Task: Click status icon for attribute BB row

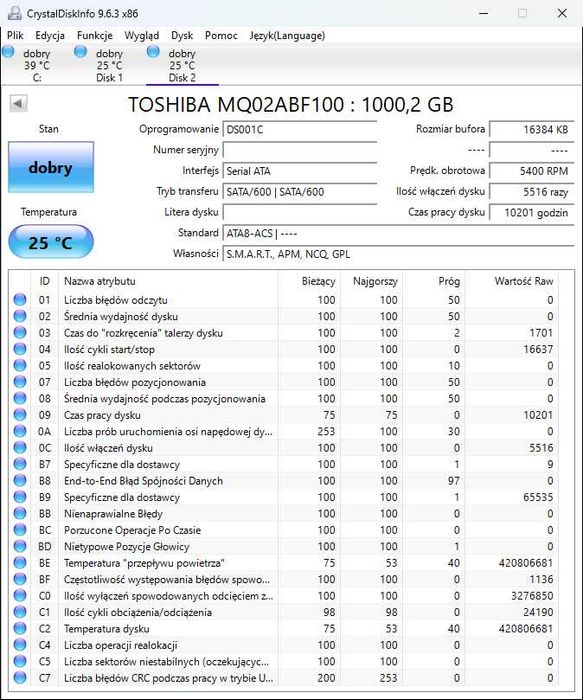Action: [20, 513]
